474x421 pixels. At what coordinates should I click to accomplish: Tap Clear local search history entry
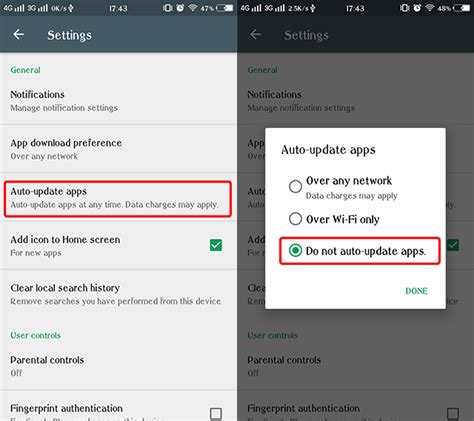click(118, 294)
